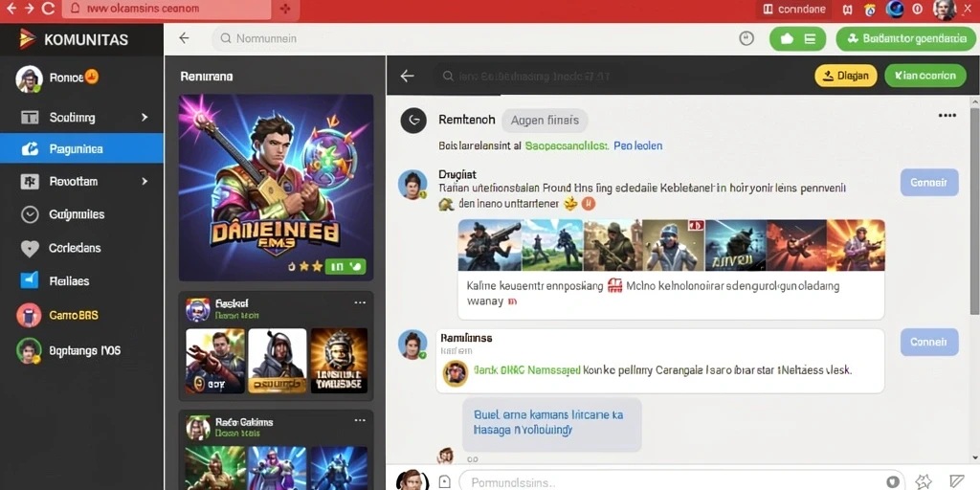Follow the blue 'Peo leolen' link
This screenshot has width=980, height=490.
638,145
